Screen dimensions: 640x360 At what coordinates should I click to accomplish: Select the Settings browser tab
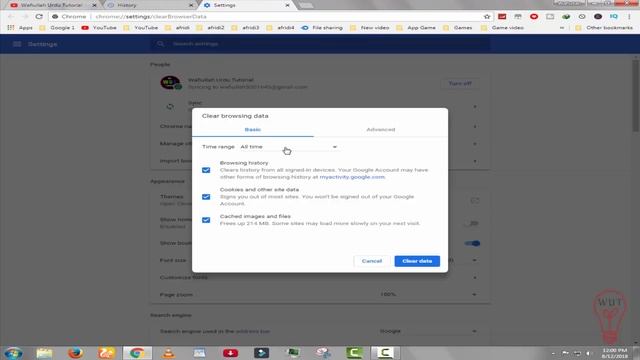[246, 5]
